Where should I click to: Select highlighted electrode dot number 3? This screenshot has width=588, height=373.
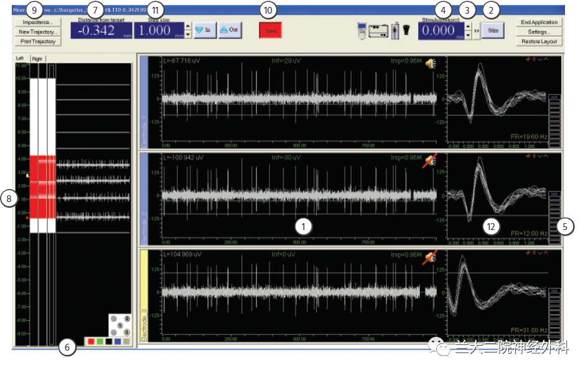pos(127,332)
